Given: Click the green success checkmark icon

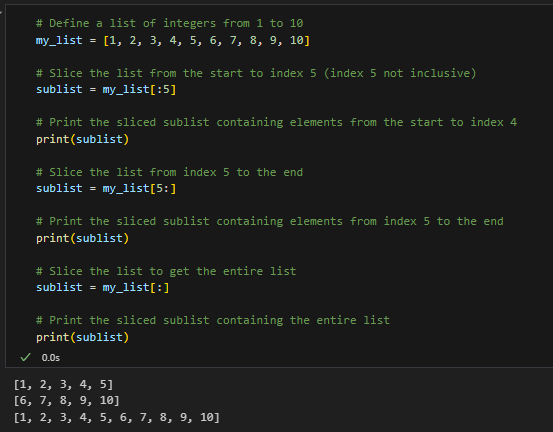Looking at the screenshot, I should tap(25, 357).
